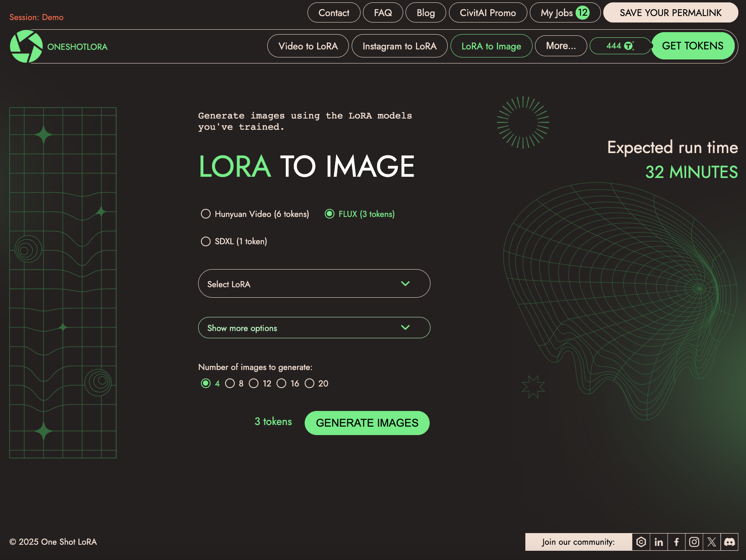The width and height of the screenshot is (746, 560).
Task: Click the GET TOKENS button
Action: pyautogui.click(x=693, y=46)
